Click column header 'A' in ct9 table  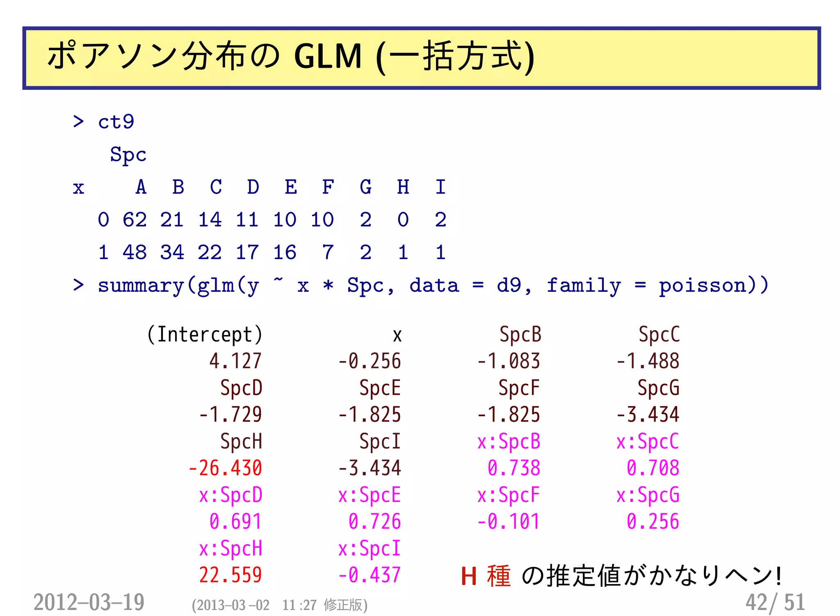point(141,187)
